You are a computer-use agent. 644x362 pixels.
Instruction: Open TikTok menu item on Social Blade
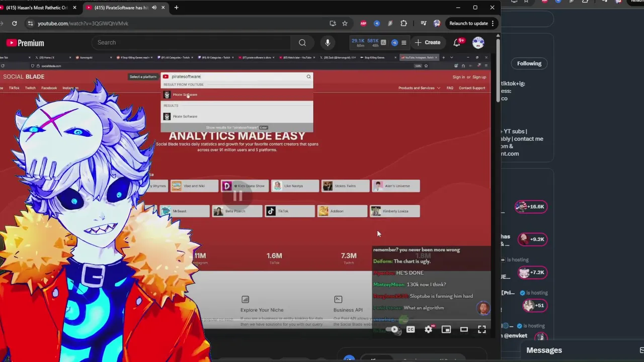coord(14,88)
